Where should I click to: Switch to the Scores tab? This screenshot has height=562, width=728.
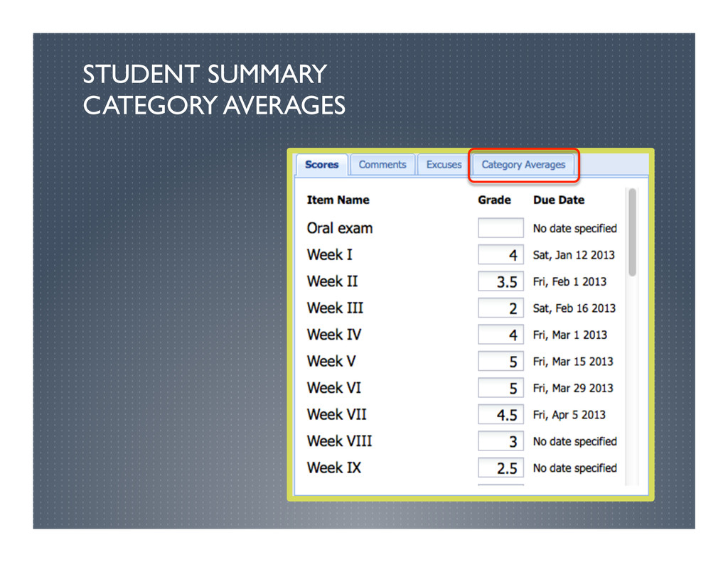point(322,165)
